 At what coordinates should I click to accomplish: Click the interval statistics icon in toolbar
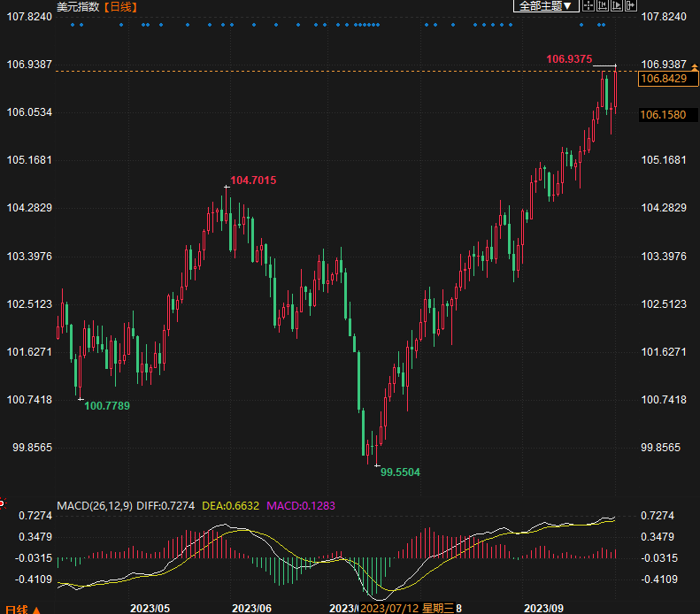[603, 6]
